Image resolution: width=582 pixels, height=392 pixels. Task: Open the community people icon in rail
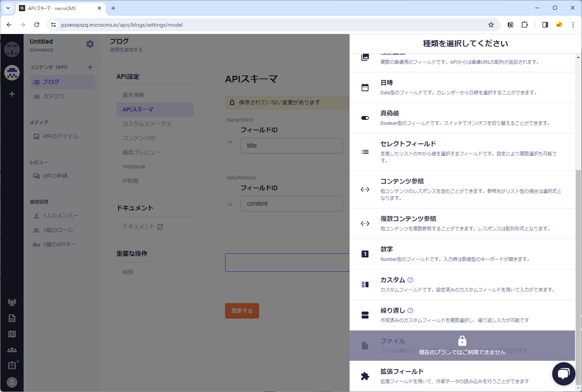tap(12, 350)
